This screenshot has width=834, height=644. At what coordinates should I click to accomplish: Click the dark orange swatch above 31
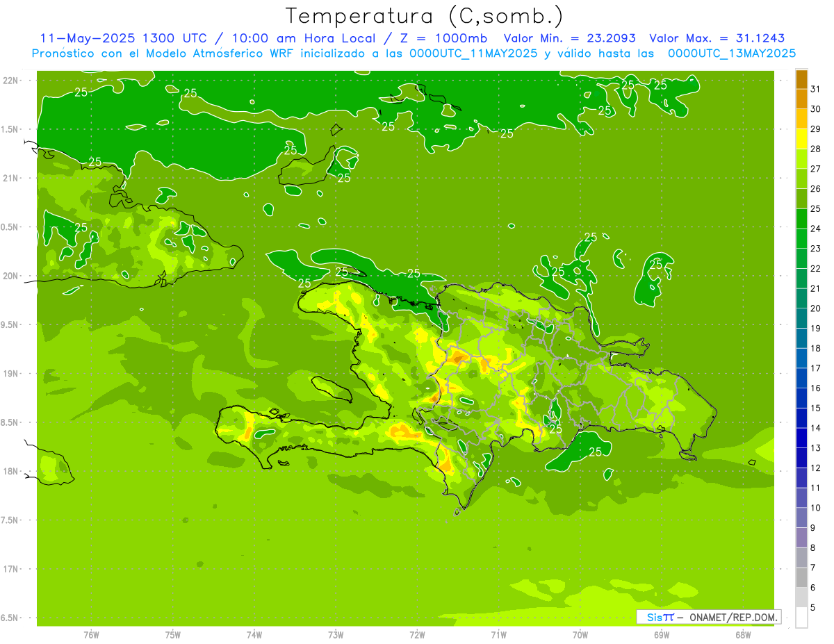(801, 79)
